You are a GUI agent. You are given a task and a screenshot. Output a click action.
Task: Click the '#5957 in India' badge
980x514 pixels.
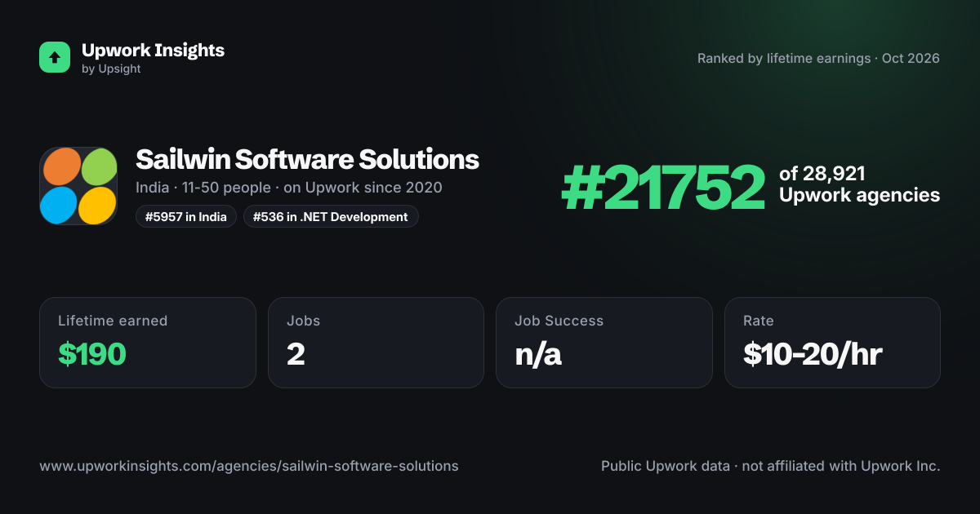(186, 217)
